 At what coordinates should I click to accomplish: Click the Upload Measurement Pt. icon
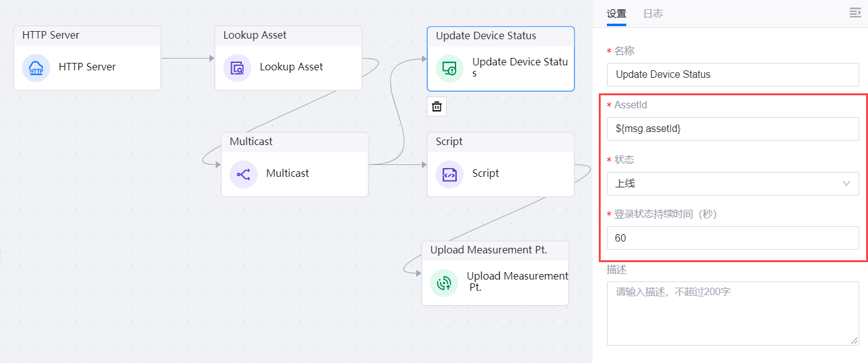[444, 283]
